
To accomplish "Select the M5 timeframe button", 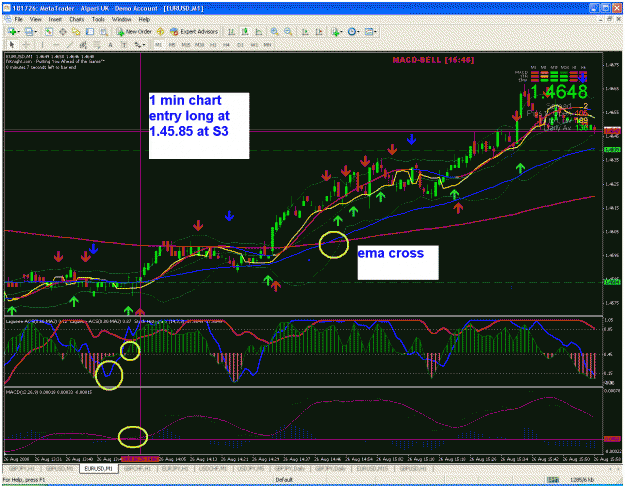I will [x=172, y=45].
